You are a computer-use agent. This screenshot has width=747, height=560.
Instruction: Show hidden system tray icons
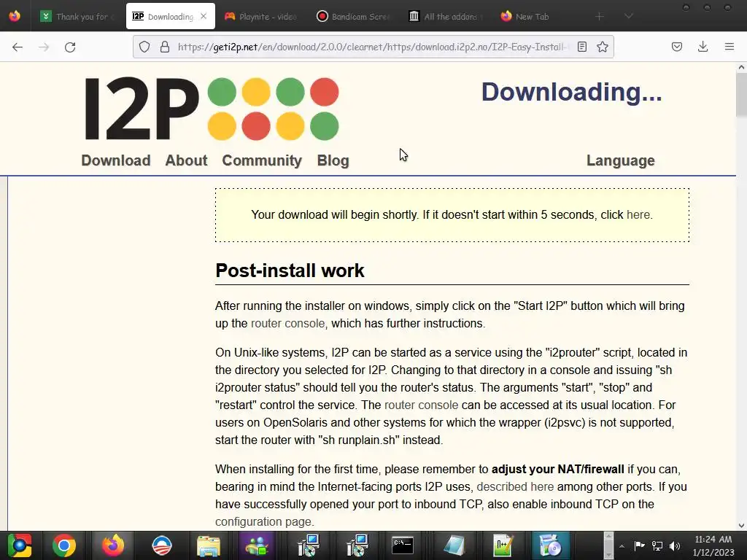[x=622, y=546]
